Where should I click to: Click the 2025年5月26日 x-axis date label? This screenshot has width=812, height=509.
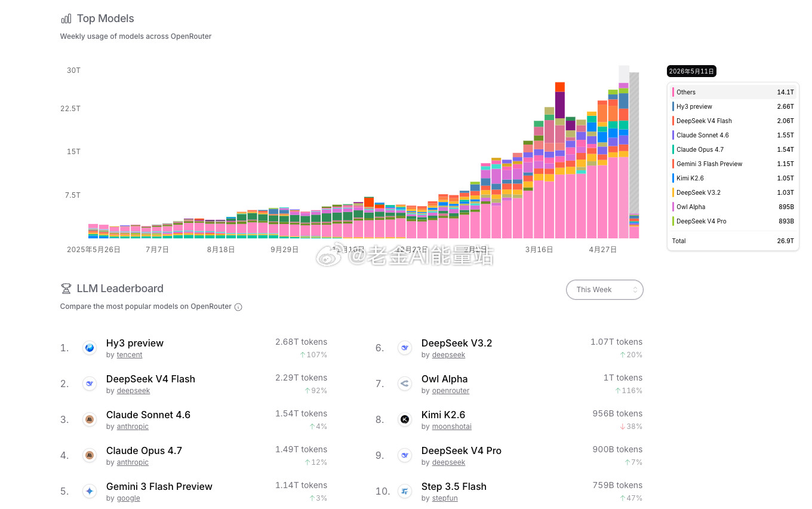[x=94, y=250]
